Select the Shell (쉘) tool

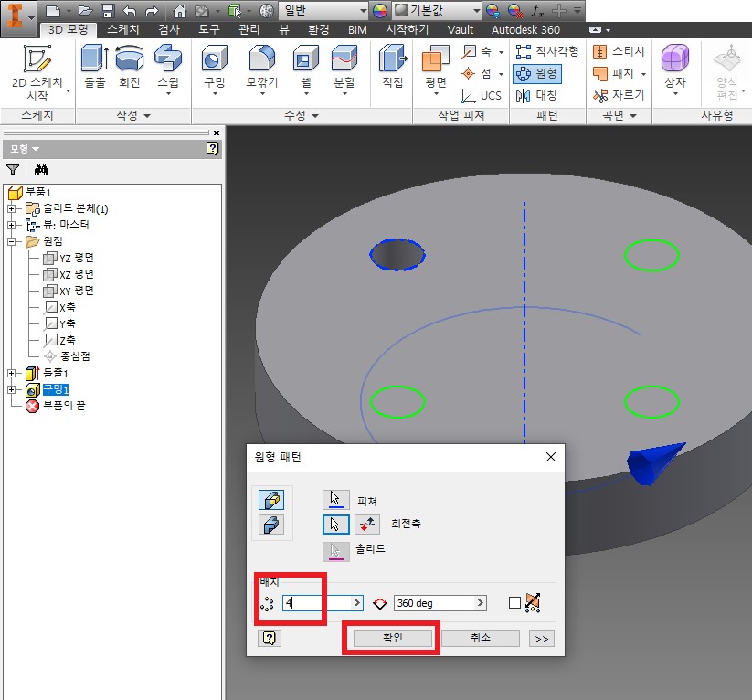pyautogui.click(x=305, y=69)
